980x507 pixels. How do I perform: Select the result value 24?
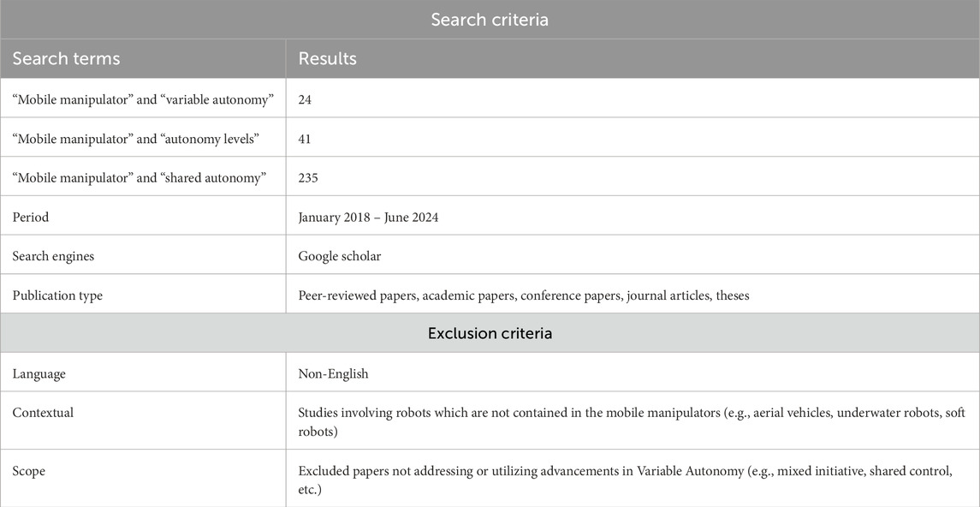pyautogui.click(x=306, y=99)
